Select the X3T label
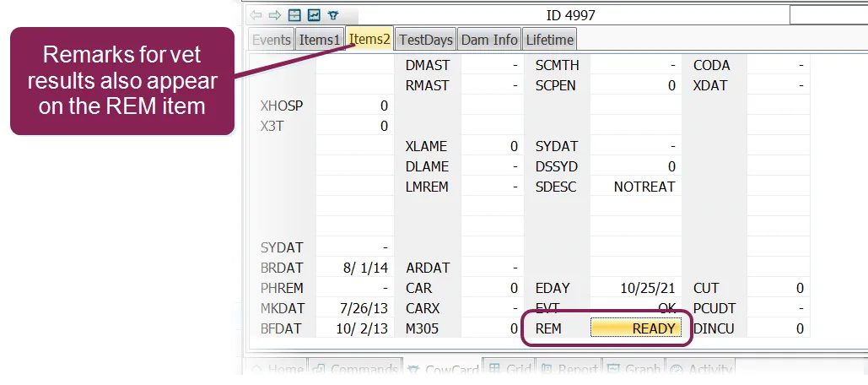 (272, 127)
